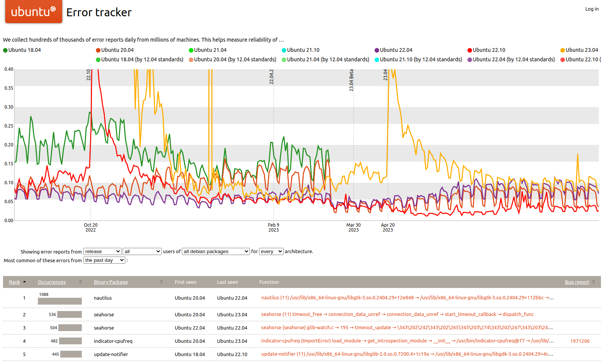Click the nautilus package name cell

[x=103, y=298]
